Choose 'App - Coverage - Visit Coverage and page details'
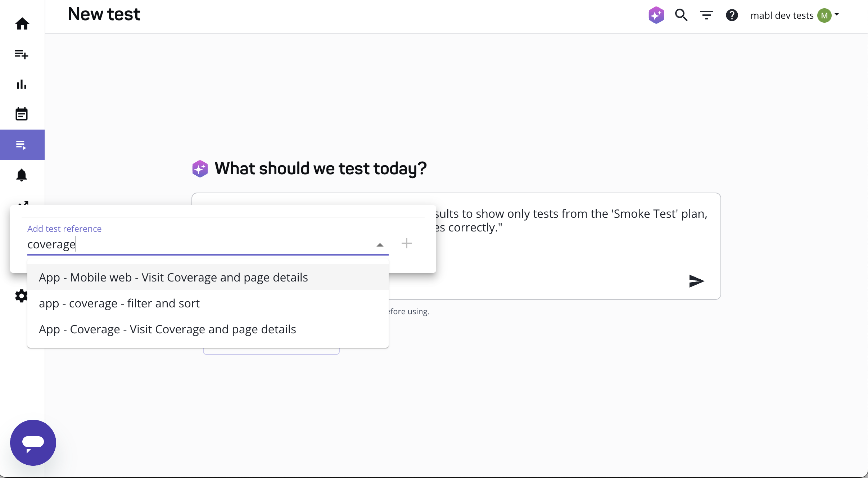Screen dimensions: 868x478 tap(167, 329)
